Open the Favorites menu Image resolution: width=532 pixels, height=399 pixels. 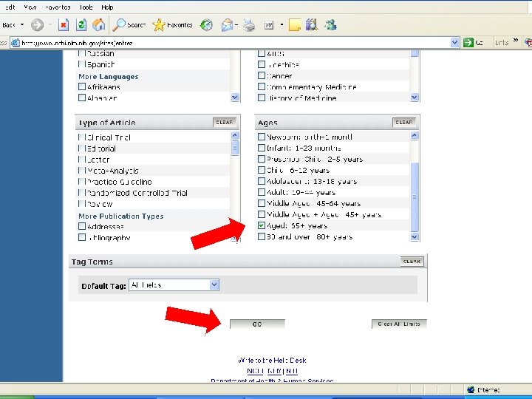58,7
